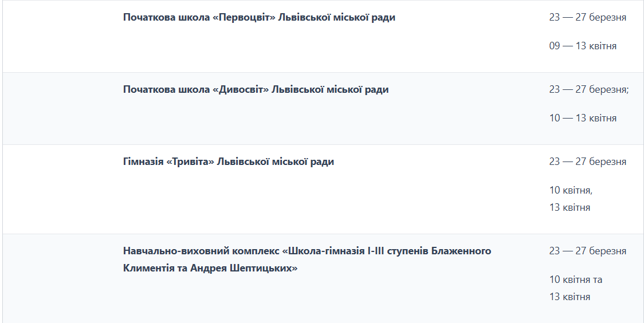644x323 pixels.
Task: Click "13 квітня" in the Шептицьких row
Action: click(x=570, y=297)
